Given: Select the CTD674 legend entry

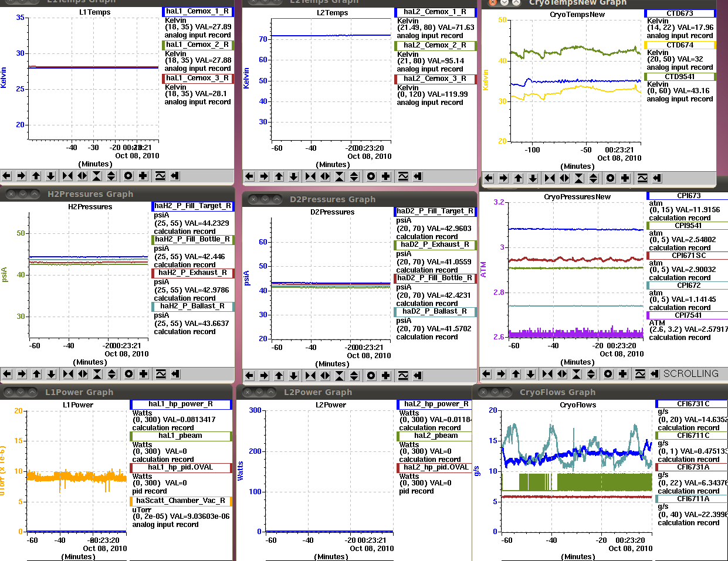Looking at the screenshot, I should [680, 45].
